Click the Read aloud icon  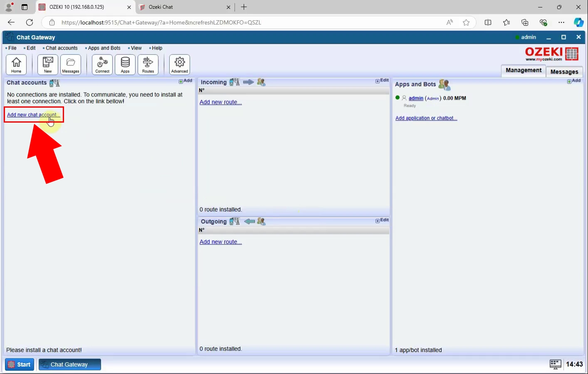pos(450,22)
